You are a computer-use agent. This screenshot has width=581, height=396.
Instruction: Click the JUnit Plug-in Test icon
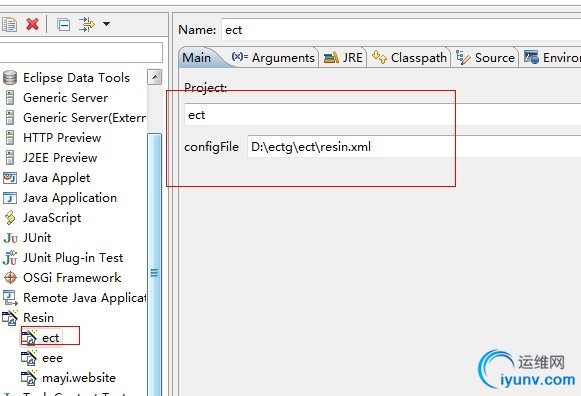[x=10, y=258]
